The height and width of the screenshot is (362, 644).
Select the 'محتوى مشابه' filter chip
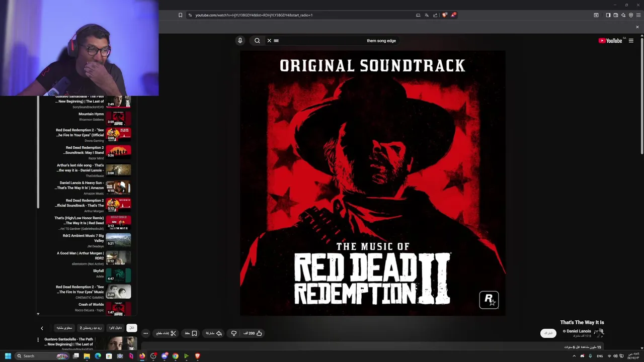64,328
